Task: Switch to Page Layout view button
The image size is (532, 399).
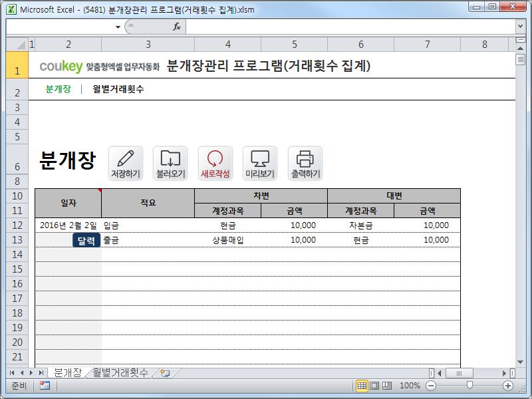Action: (374, 386)
